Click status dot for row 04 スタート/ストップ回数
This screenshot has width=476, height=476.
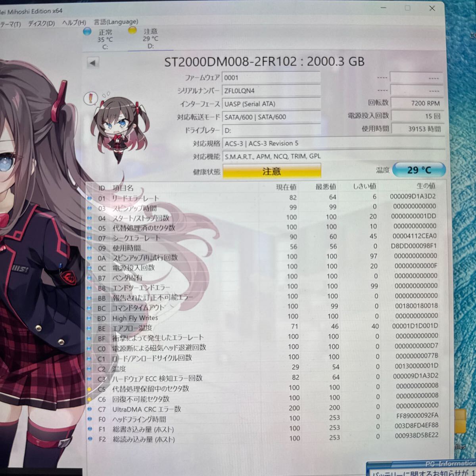coord(89,218)
